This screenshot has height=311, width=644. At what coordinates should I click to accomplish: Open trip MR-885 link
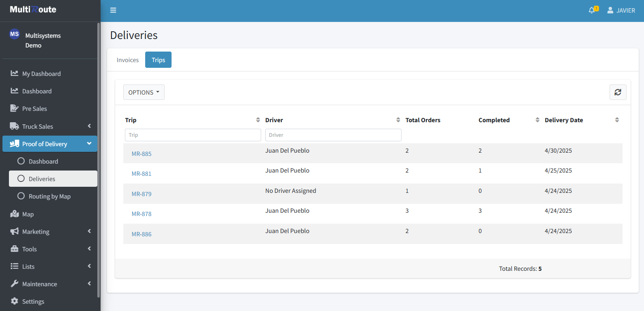point(142,154)
